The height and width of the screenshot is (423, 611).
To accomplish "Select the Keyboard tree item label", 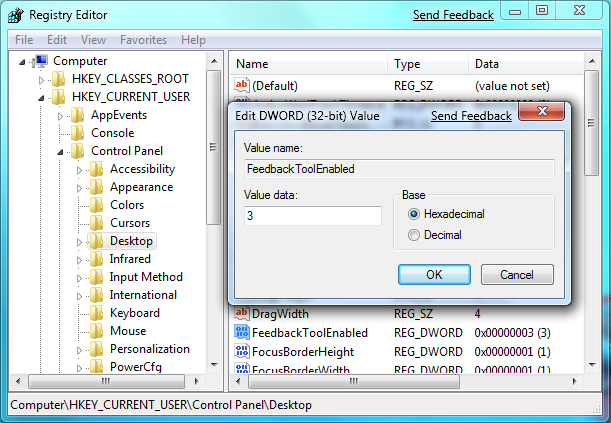I will (135, 313).
